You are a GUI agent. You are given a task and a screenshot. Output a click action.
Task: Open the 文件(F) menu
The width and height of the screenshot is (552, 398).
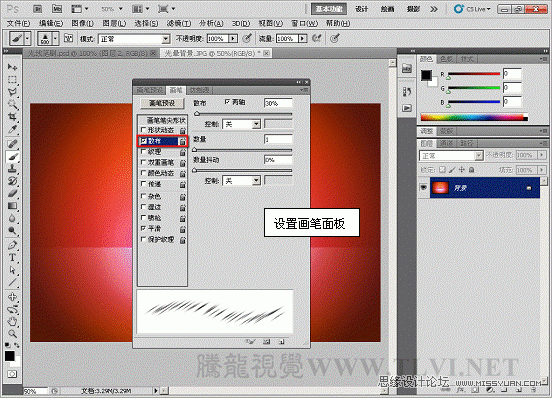19,23
